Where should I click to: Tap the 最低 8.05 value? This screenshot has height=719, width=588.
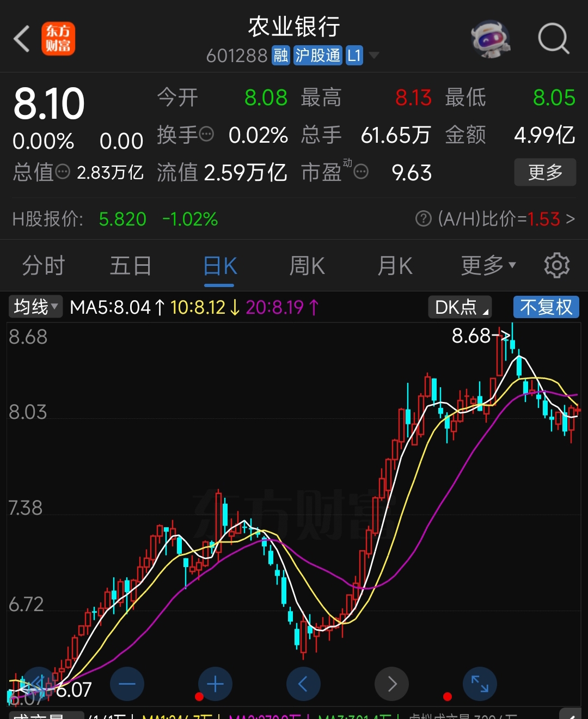[x=554, y=98]
